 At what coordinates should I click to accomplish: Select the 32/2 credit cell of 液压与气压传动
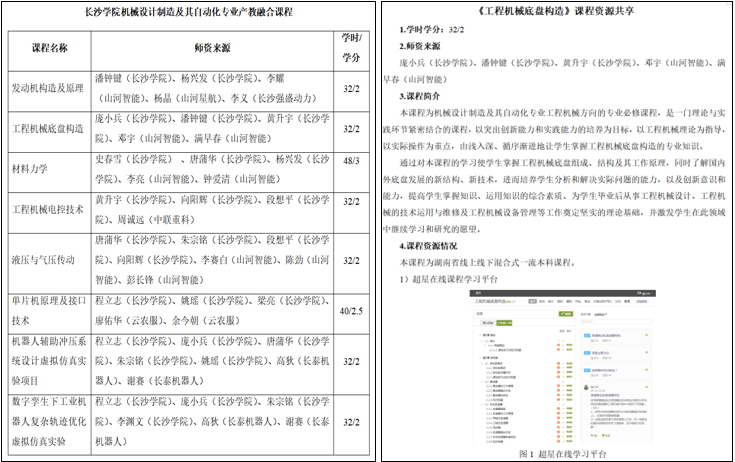click(x=351, y=261)
